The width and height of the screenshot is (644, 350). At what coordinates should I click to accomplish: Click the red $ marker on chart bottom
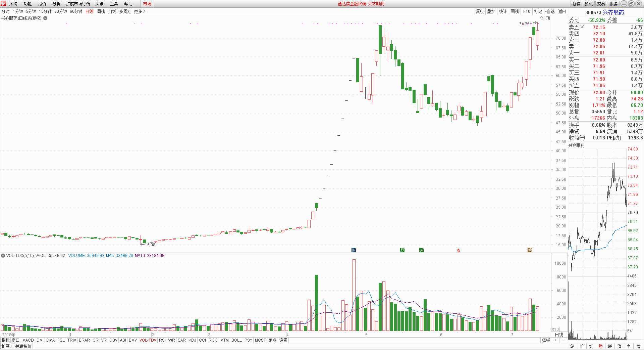[x=458, y=250]
